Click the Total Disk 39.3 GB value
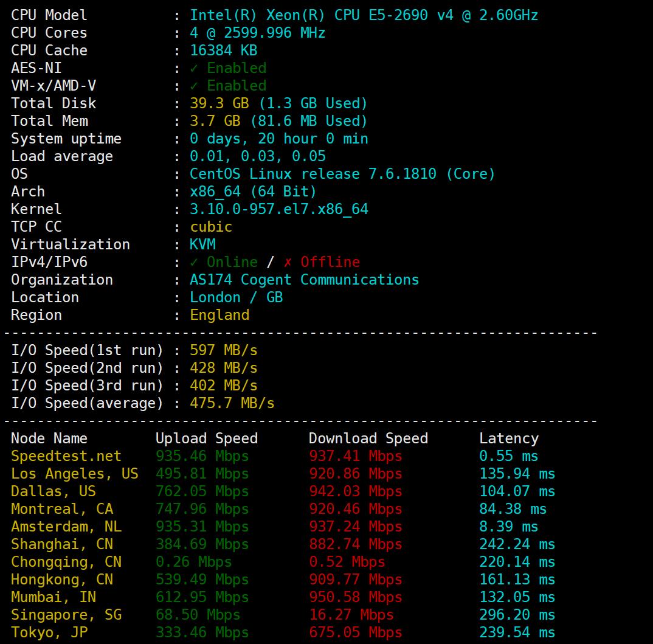This screenshot has width=653, height=644. 215,103
